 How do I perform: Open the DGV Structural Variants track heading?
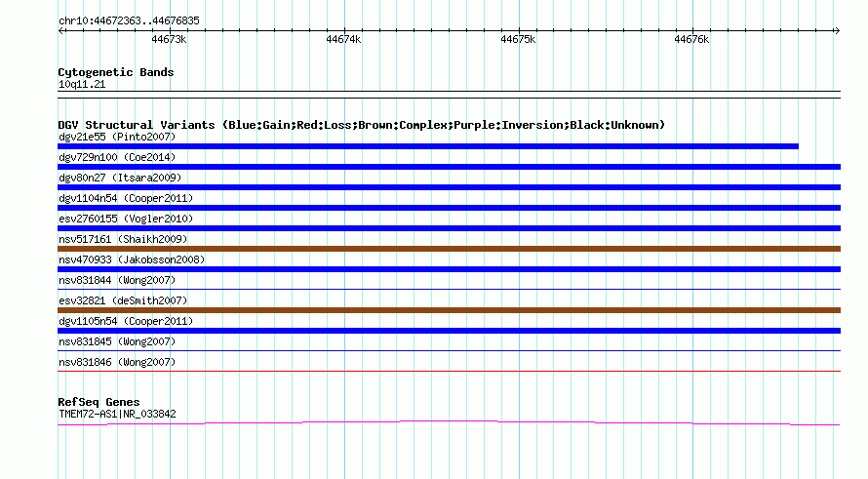coord(361,125)
